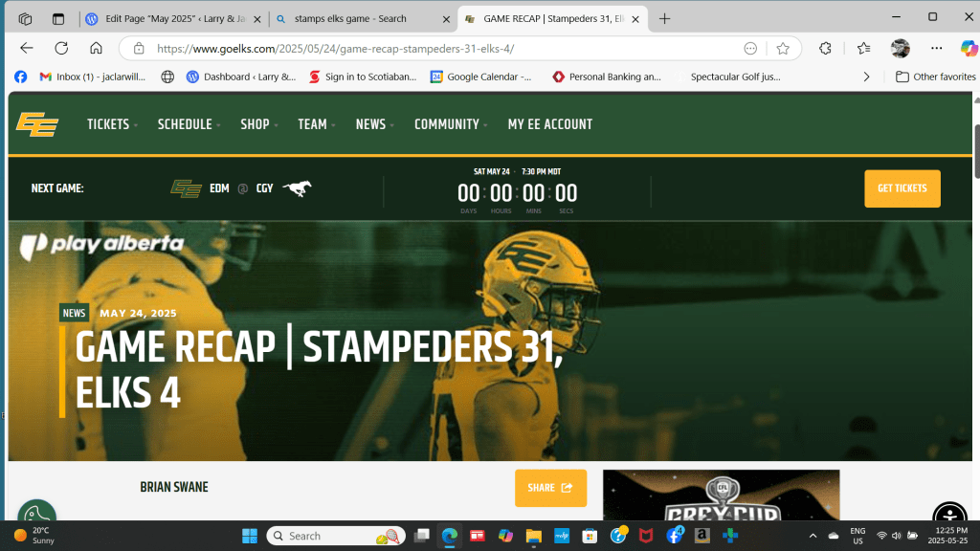
Task: Open File Explorer from the taskbar
Action: click(x=533, y=536)
